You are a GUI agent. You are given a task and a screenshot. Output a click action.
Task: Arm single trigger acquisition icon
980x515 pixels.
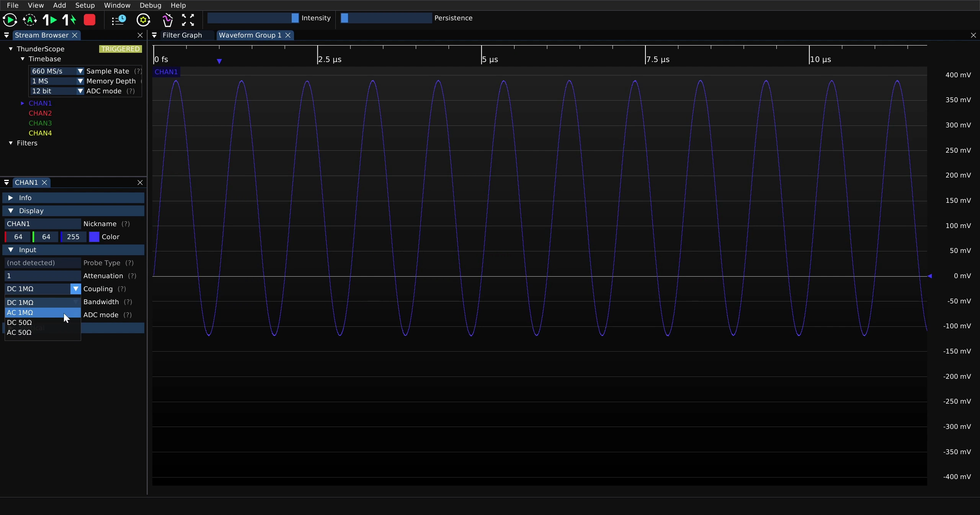50,20
